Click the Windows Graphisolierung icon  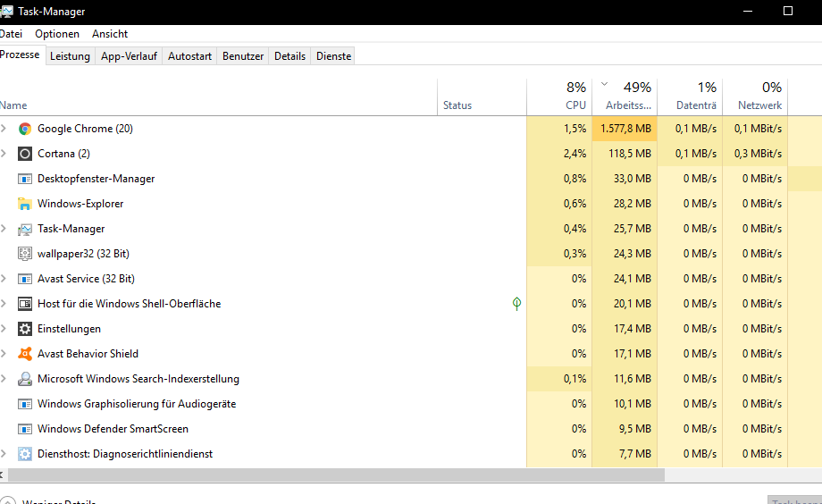click(x=25, y=404)
